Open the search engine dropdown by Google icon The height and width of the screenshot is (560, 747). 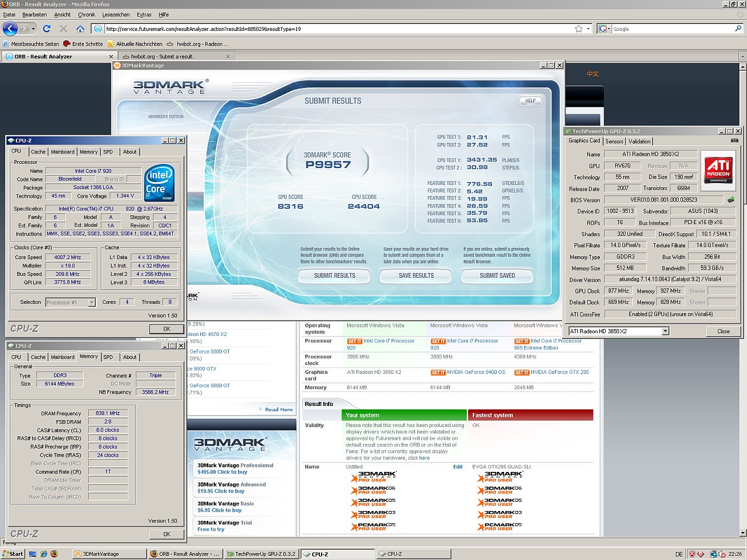click(x=609, y=29)
